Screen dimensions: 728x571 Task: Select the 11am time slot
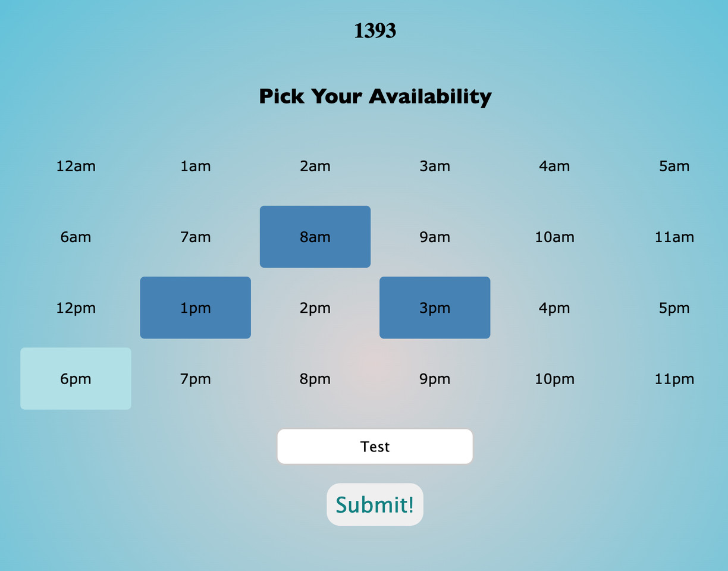(x=674, y=237)
